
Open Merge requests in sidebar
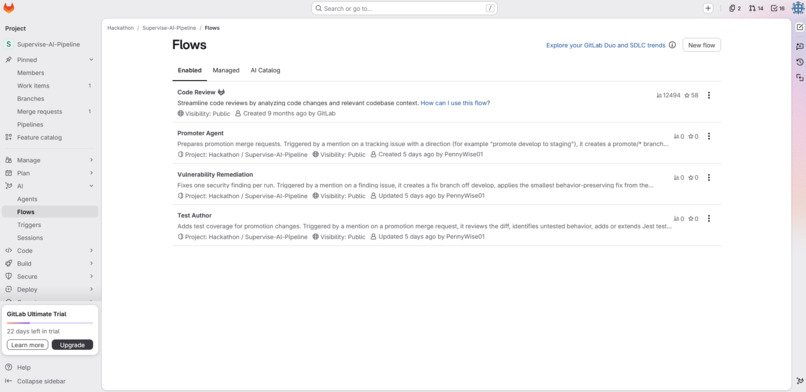49,111
